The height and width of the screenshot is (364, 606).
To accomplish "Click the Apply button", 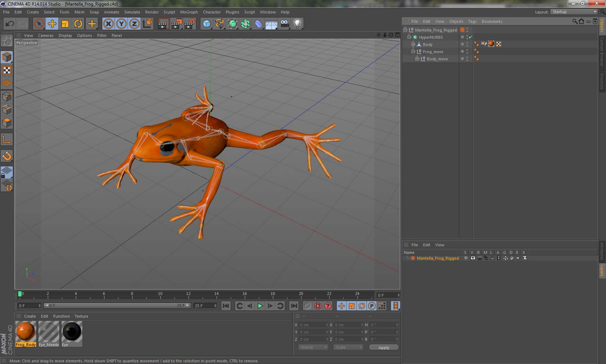I will coord(384,347).
